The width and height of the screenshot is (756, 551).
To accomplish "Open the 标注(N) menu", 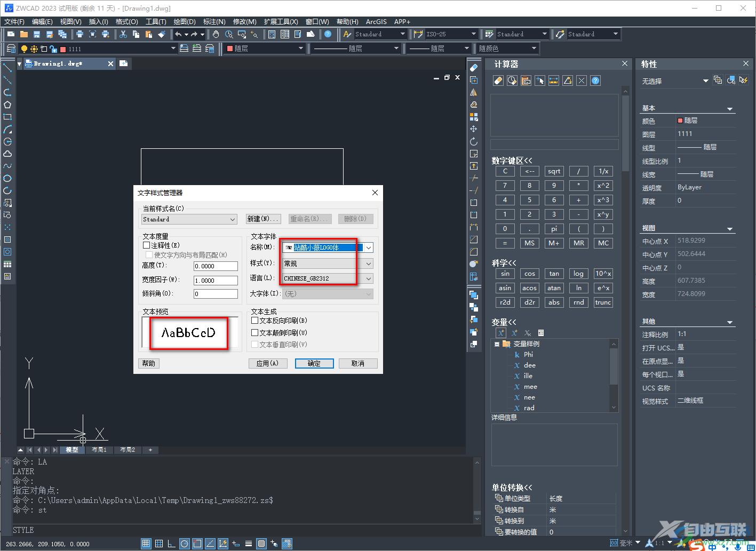I will coord(214,22).
